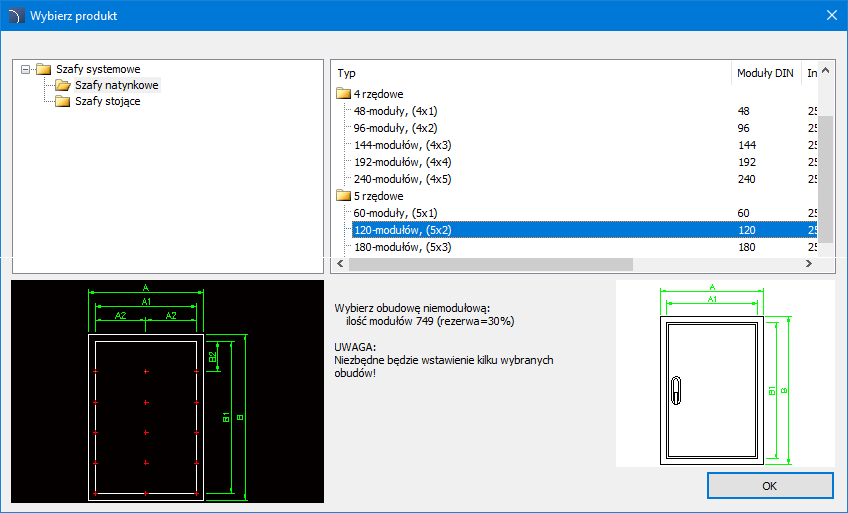
Task: Click the Szafy stojące folder icon
Action: click(x=62, y=101)
